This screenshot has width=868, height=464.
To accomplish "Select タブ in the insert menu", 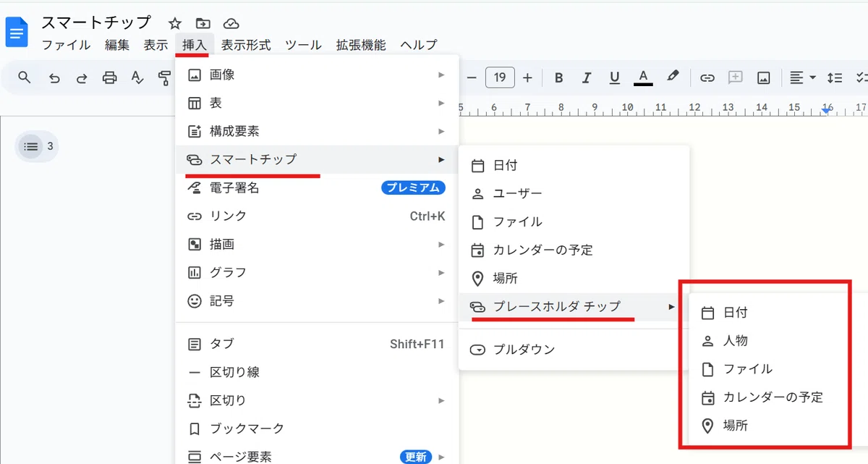I will (317, 344).
